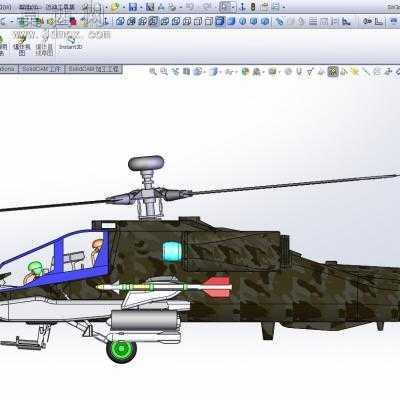The height and width of the screenshot is (400, 400).
Task: Click the Select cursor tool
Action: click(x=225, y=7)
